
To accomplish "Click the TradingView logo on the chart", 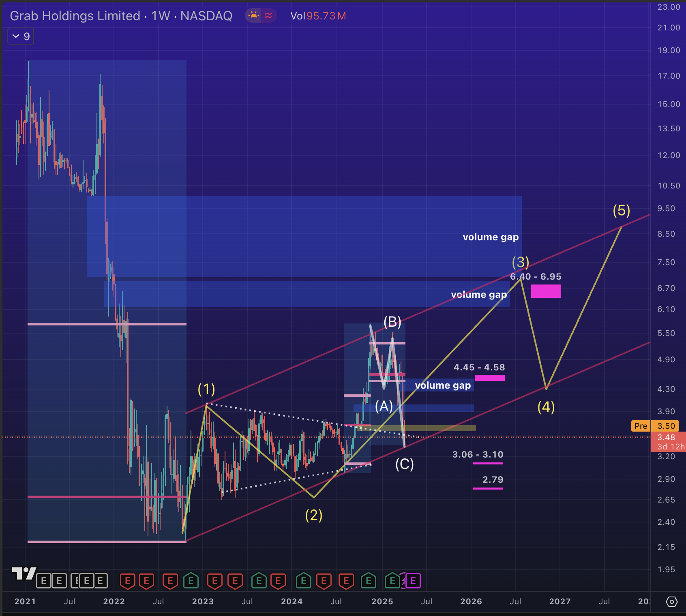I will coord(24,573).
